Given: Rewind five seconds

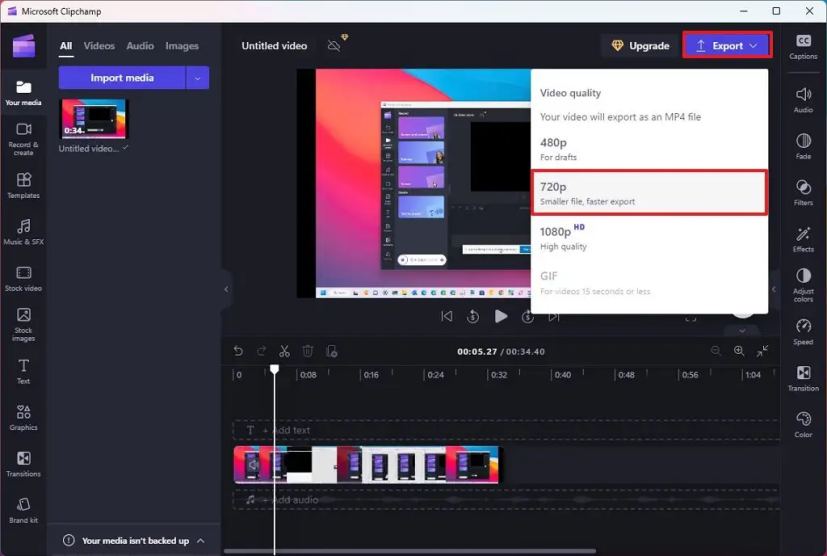Looking at the screenshot, I should click(x=473, y=317).
